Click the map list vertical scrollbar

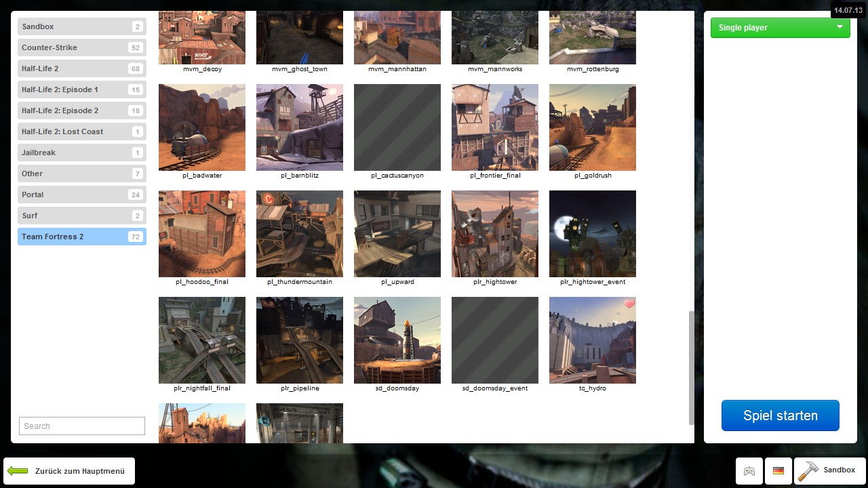tap(692, 368)
